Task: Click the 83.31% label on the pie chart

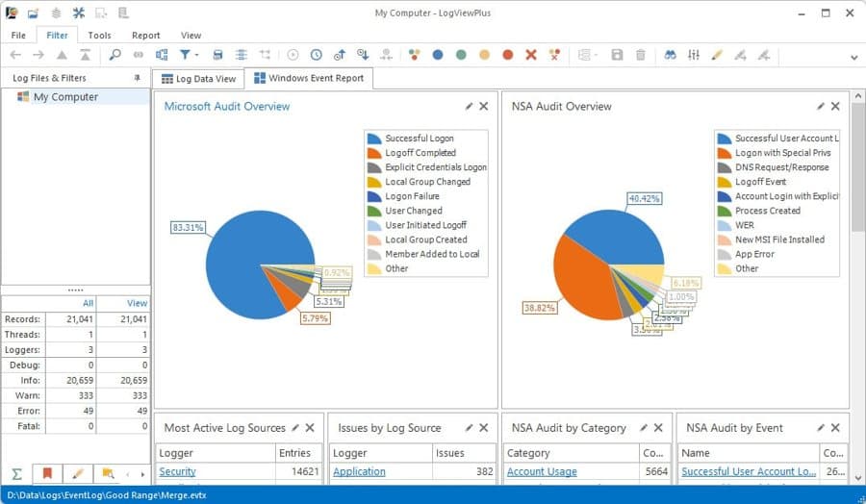Action: 188,227
